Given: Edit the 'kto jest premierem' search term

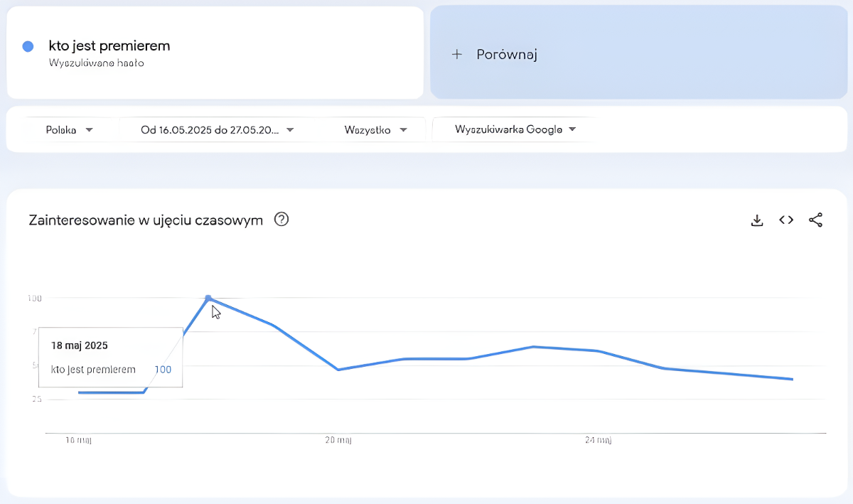Looking at the screenshot, I should 109,45.
